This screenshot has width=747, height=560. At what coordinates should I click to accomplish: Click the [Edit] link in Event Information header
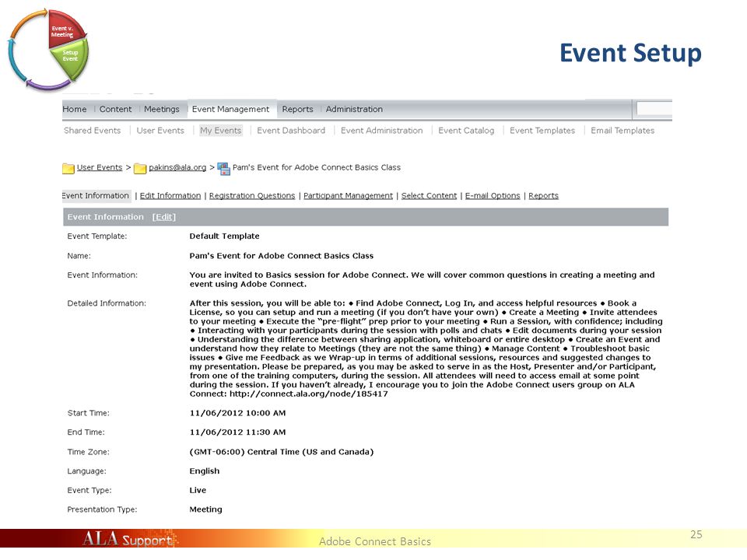[164, 217]
